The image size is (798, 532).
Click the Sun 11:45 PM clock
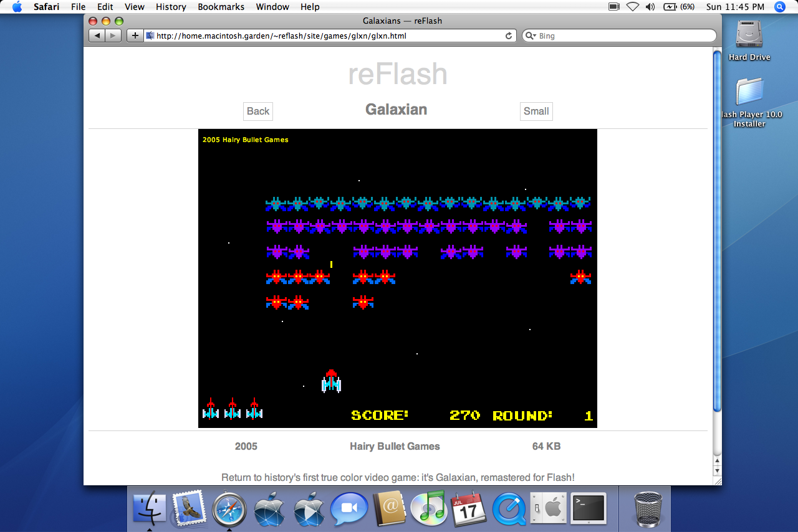(x=735, y=7)
